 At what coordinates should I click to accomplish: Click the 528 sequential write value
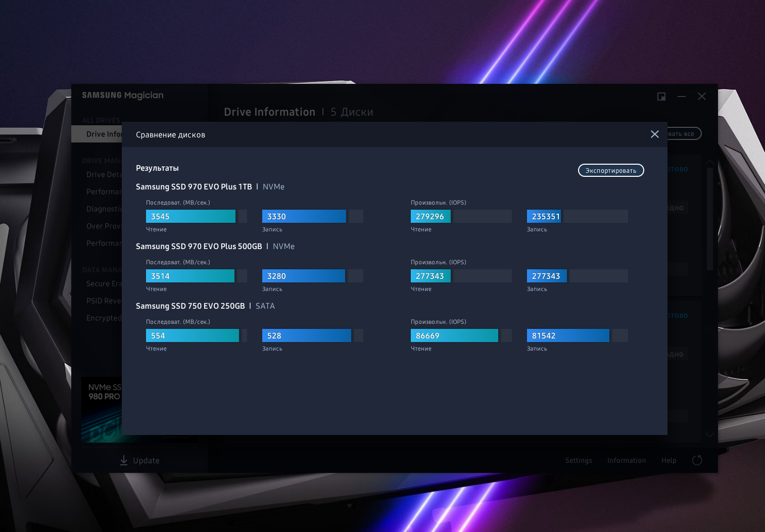coord(274,335)
